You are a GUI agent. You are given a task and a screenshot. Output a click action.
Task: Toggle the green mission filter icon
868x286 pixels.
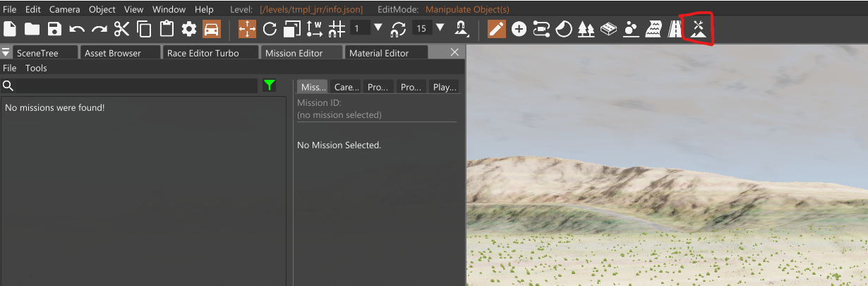click(269, 85)
